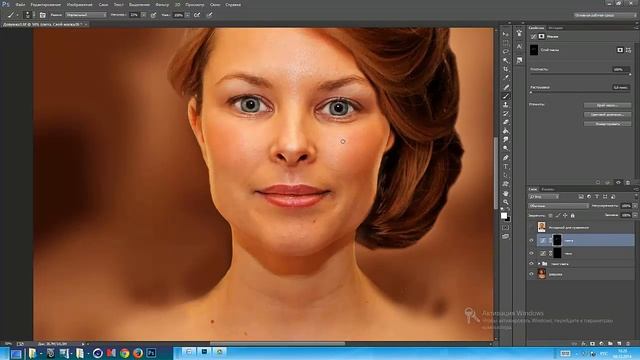The width and height of the screenshot is (640, 360).
Task: Open brush flow slider dropdown arrow
Action: point(187,15)
